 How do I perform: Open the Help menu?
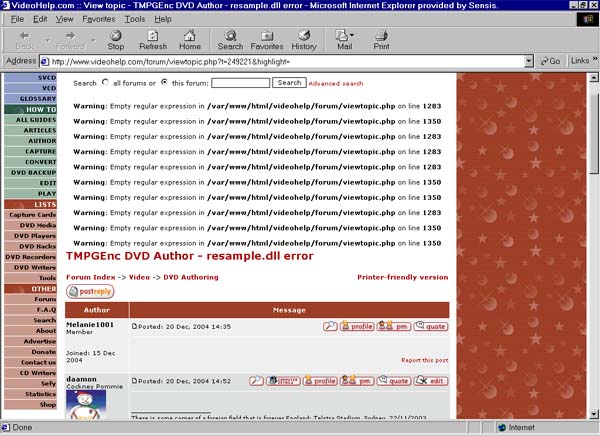coord(163,19)
